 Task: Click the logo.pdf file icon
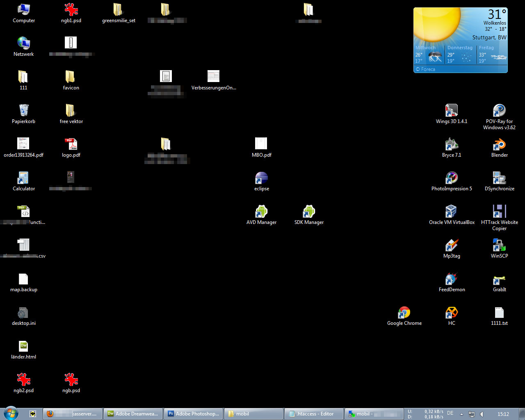point(71,145)
